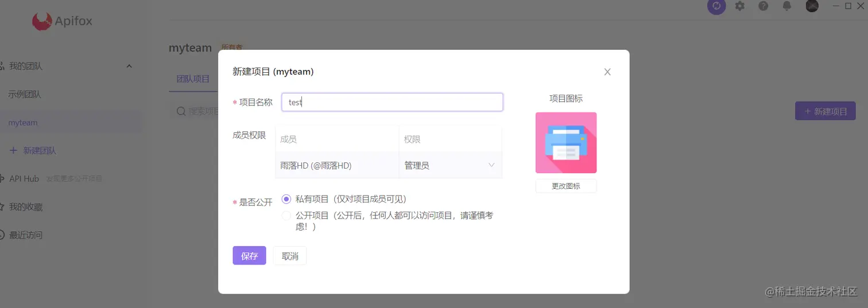868x308 pixels.
Task: Click the Apifox logo icon
Action: point(42,22)
